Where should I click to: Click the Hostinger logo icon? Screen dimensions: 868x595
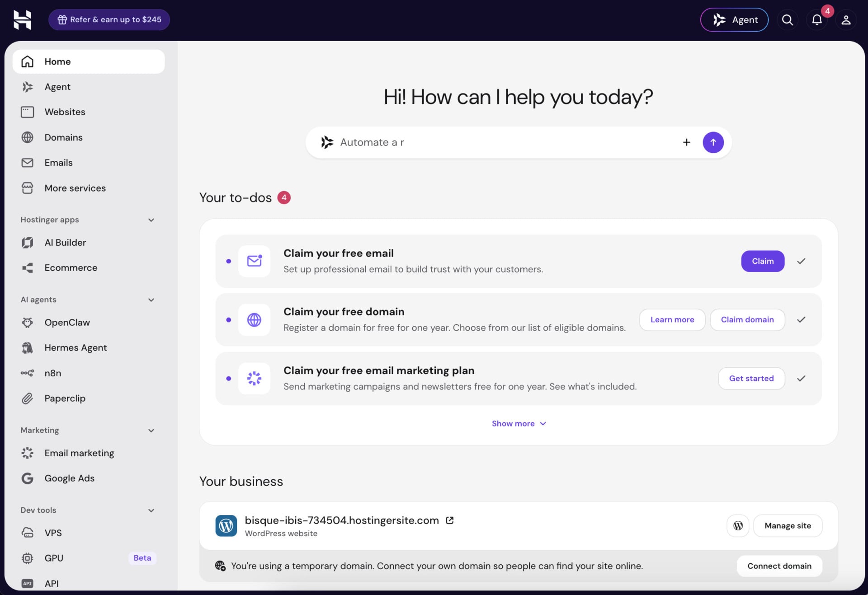click(22, 20)
